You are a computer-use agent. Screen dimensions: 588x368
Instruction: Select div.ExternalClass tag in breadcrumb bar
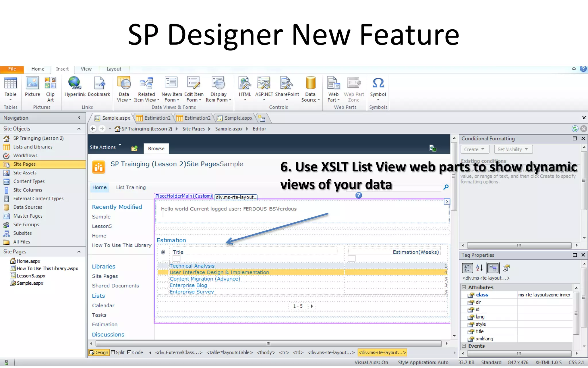click(x=179, y=352)
